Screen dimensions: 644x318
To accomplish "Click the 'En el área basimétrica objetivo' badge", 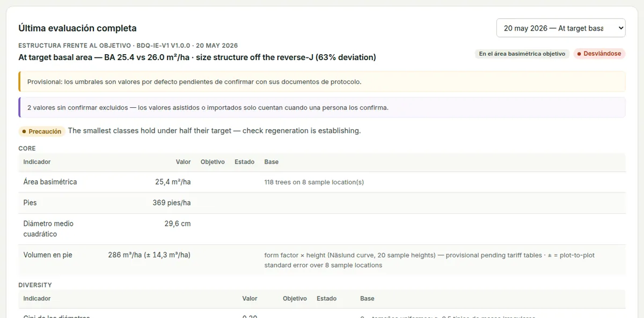I will click(x=522, y=54).
